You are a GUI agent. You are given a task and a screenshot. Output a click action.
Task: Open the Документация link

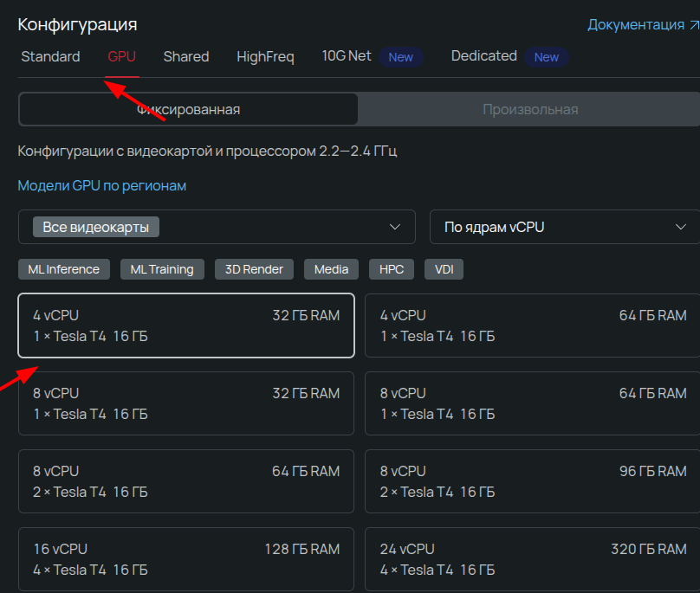point(637,23)
